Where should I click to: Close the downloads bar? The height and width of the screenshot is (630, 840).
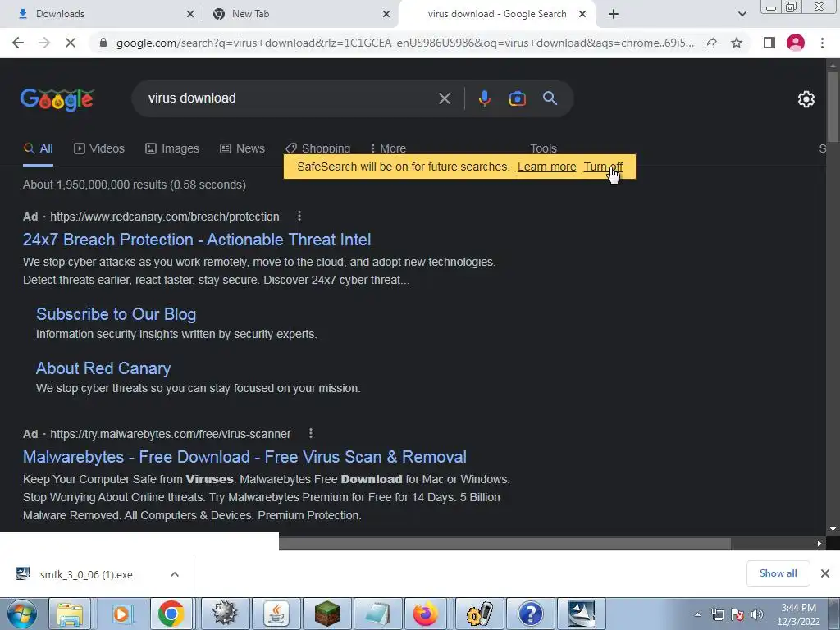[825, 573]
